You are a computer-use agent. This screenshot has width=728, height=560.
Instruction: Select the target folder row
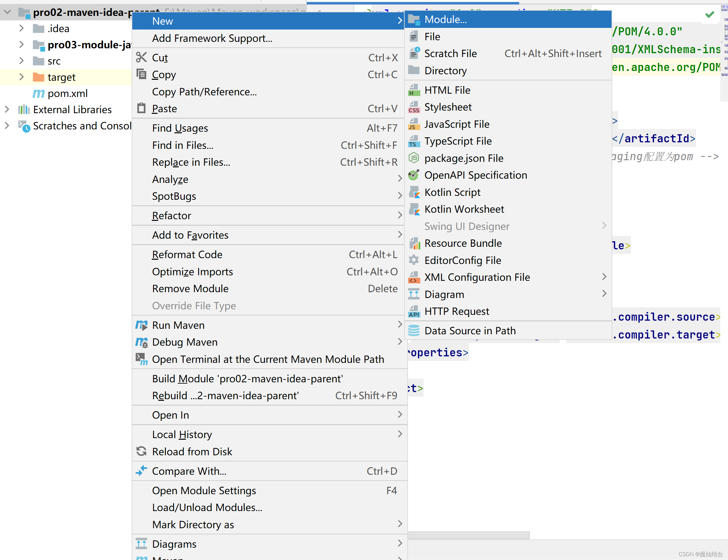coord(66,77)
